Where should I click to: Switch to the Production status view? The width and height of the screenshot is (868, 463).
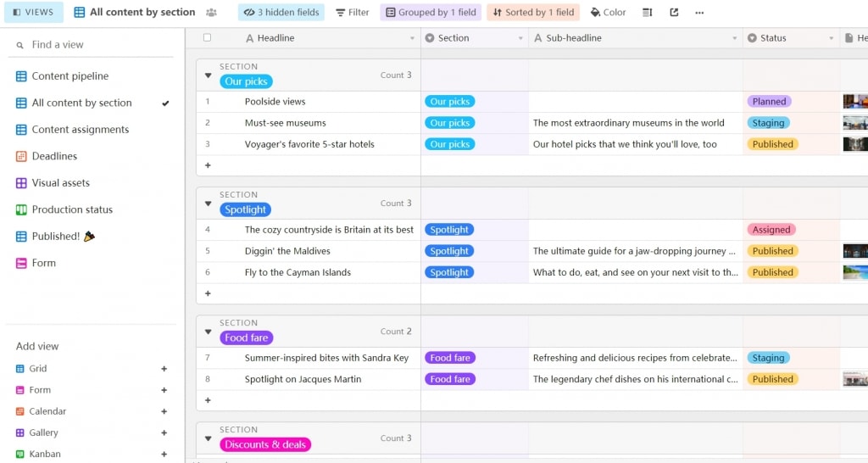pyautogui.click(x=72, y=209)
